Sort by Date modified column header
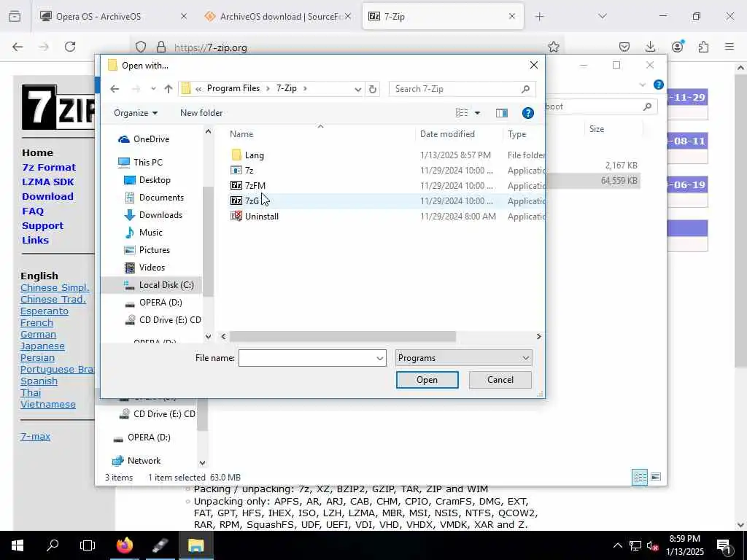The width and height of the screenshot is (747, 560). [447, 134]
